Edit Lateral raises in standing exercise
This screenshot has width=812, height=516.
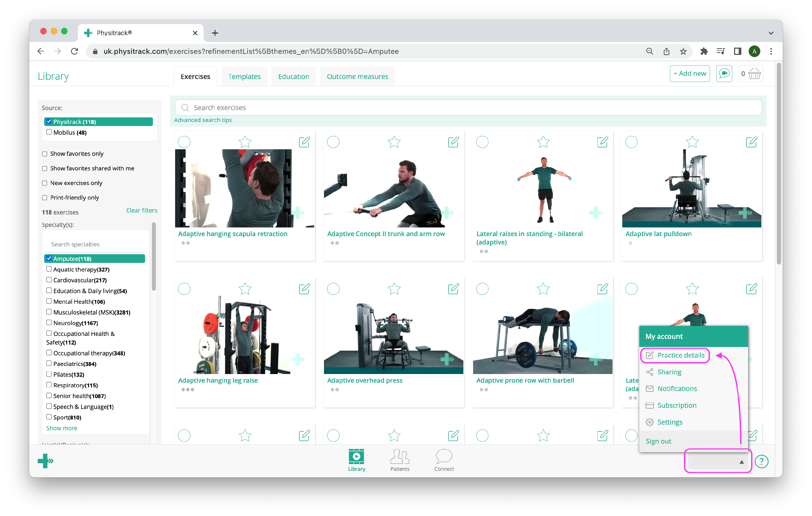click(602, 142)
